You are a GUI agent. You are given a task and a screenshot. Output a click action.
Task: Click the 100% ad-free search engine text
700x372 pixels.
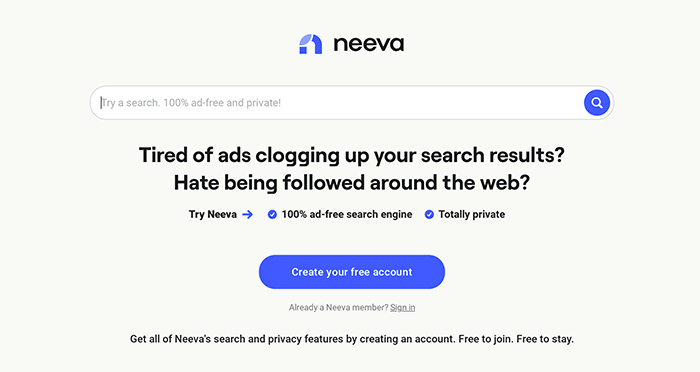coord(347,215)
